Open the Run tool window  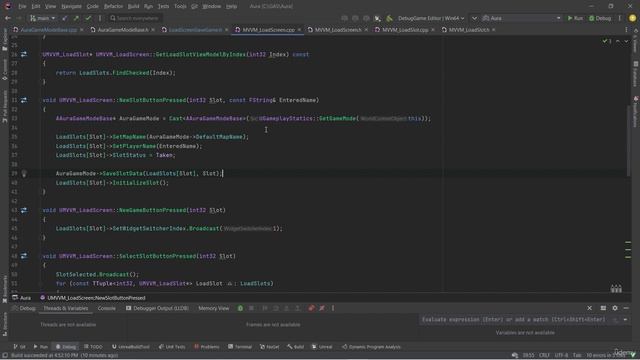coord(40,347)
